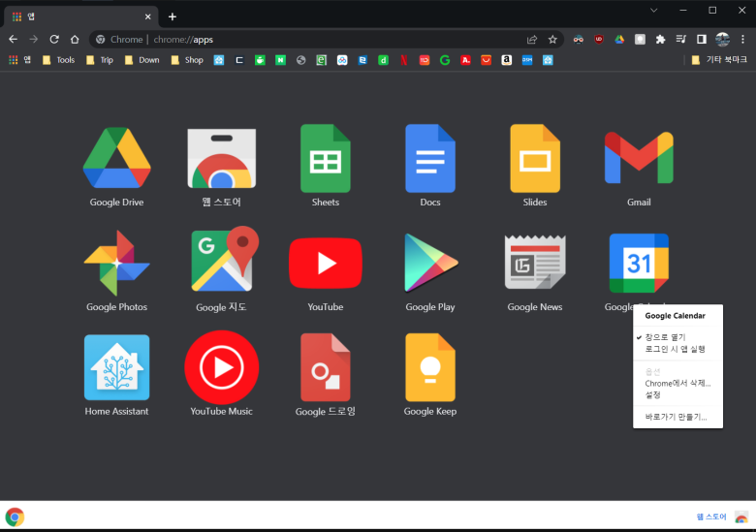Select the 앱 browser tab
756x532 pixels.
tap(81, 16)
